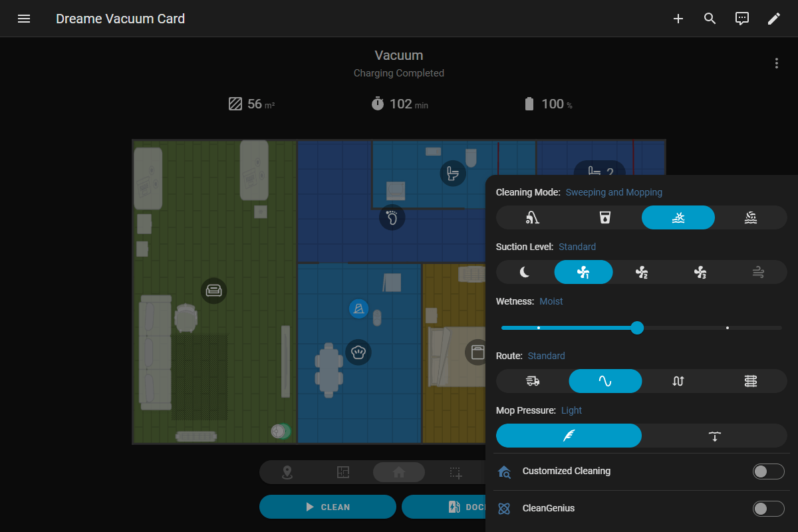This screenshot has width=798, height=532.
Task: Choose Sweeping only cleaning mode
Action: pyautogui.click(x=533, y=217)
